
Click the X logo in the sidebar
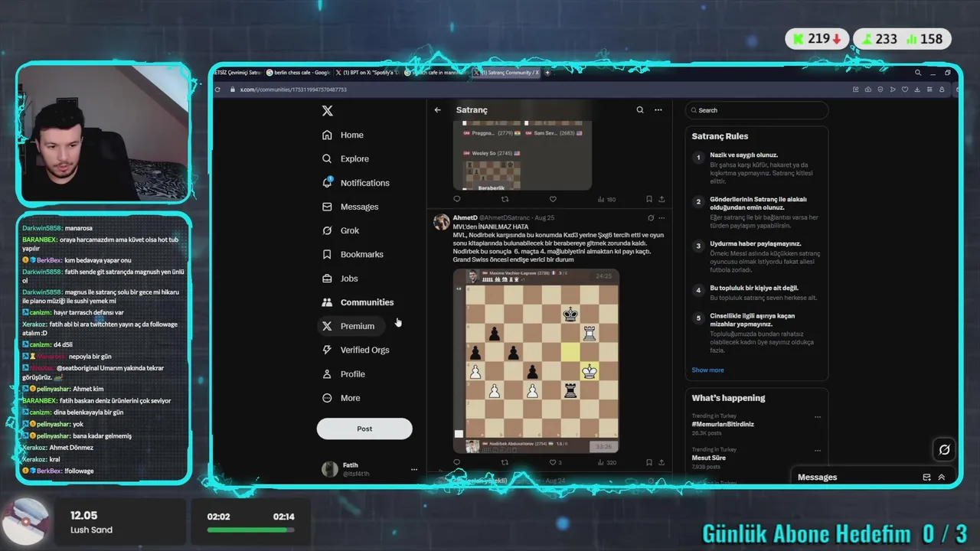327,111
